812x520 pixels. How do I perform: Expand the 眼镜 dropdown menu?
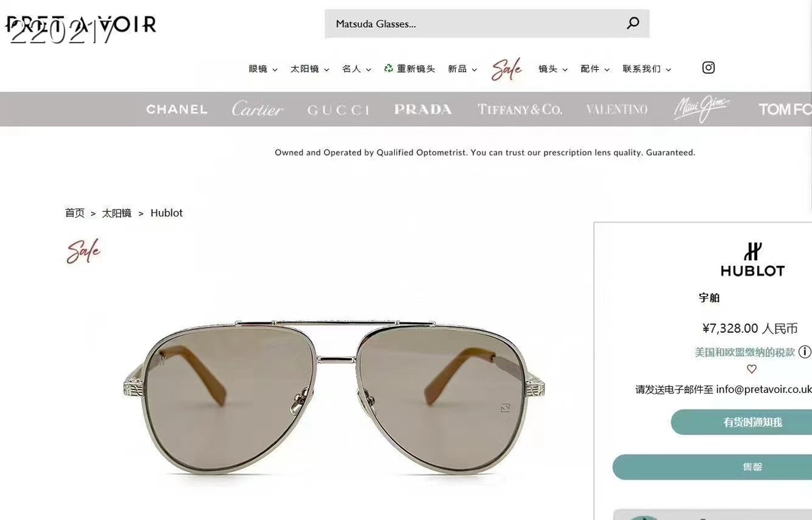(x=263, y=69)
